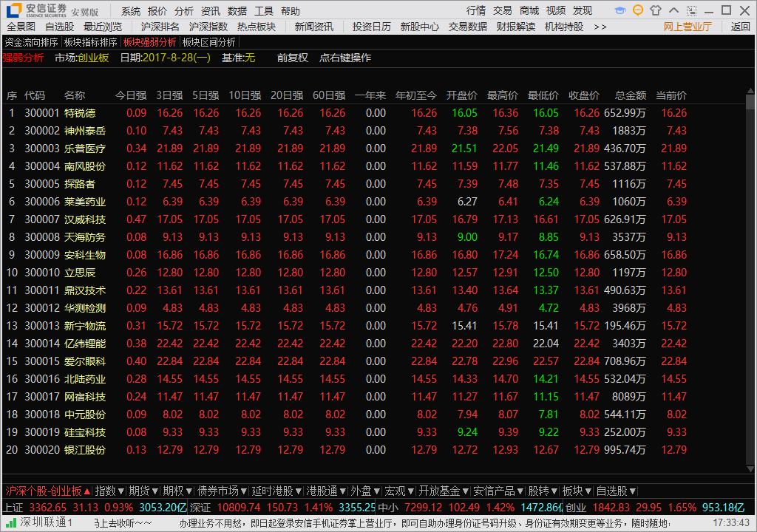This screenshot has height=532, width=757.
Task: Open the 开放基金 dropdown tab
Action: click(x=444, y=491)
